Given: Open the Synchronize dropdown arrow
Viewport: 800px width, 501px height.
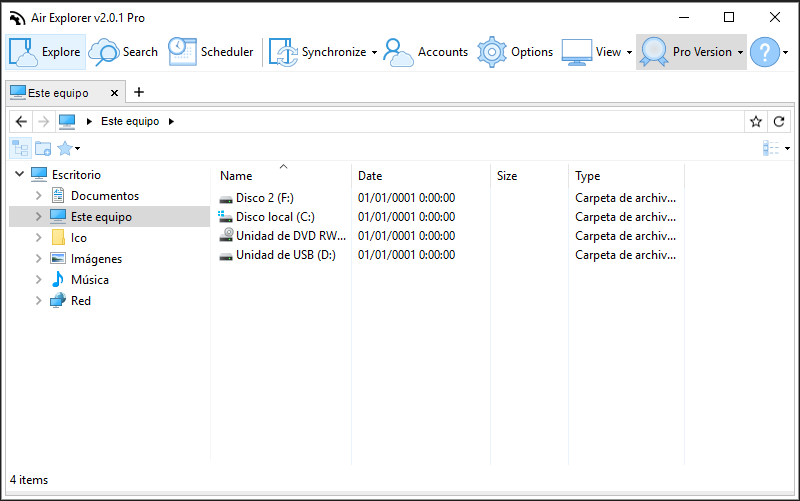Looking at the screenshot, I should point(374,52).
